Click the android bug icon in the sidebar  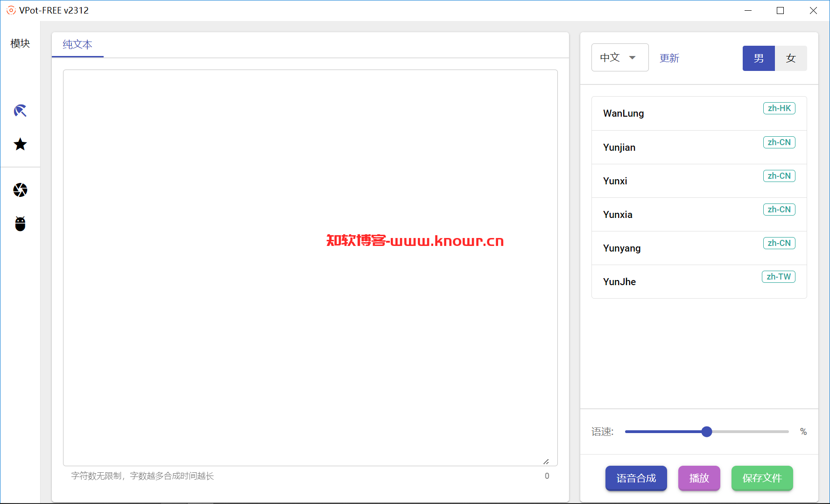click(20, 224)
